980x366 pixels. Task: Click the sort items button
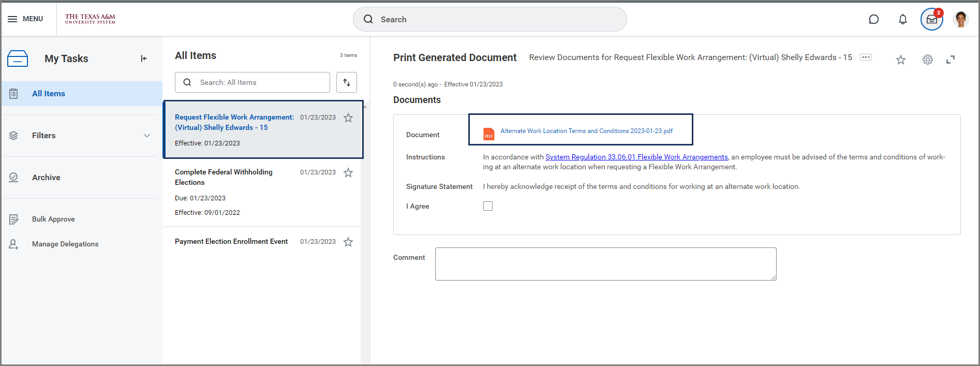point(347,82)
